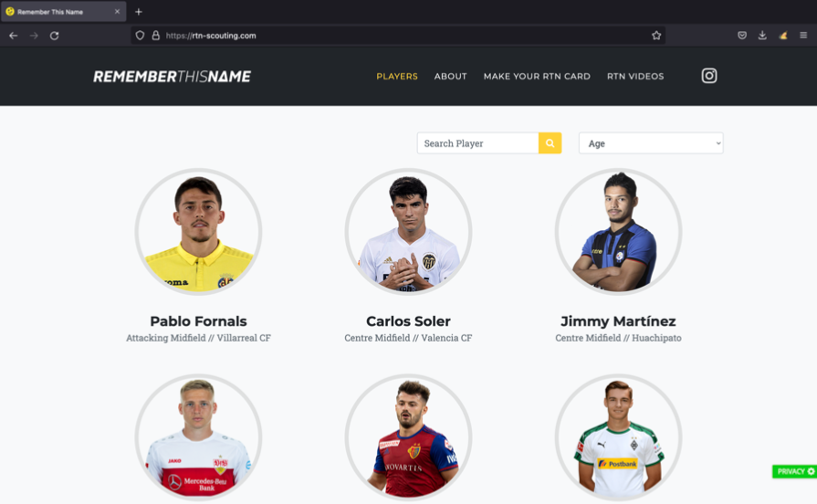The image size is (817, 504).
Task: Open Pablo Fornals player photo
Action: [x=198, y=232]
